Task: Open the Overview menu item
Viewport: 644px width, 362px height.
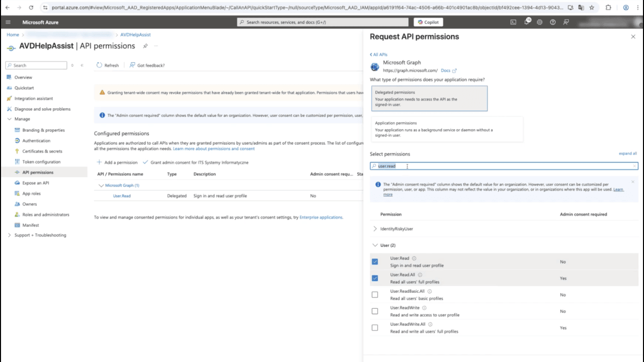Action: (23, 77)
